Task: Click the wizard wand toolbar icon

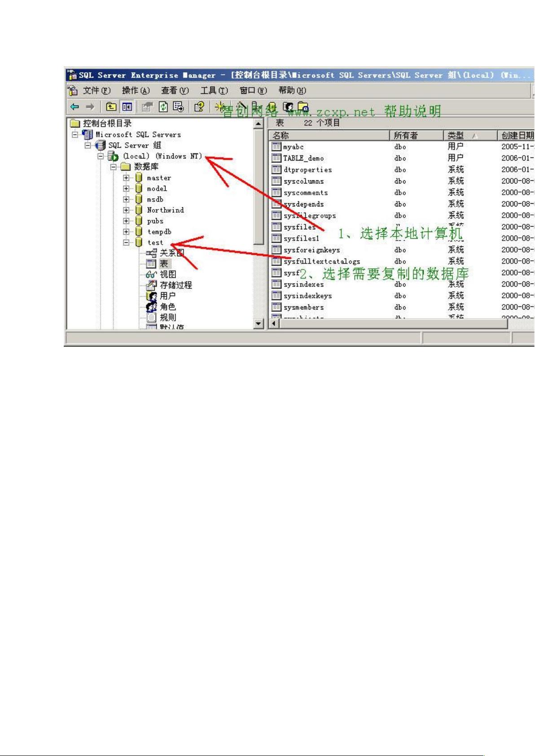Action: pyautogui.click(x=241, y=107)
